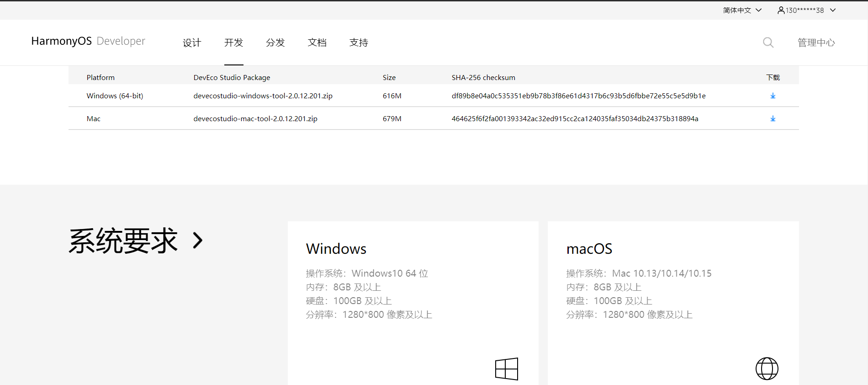868x385 pixels.
Task: Click the HarmonyOS Developer logo
Action: [88, 41]
